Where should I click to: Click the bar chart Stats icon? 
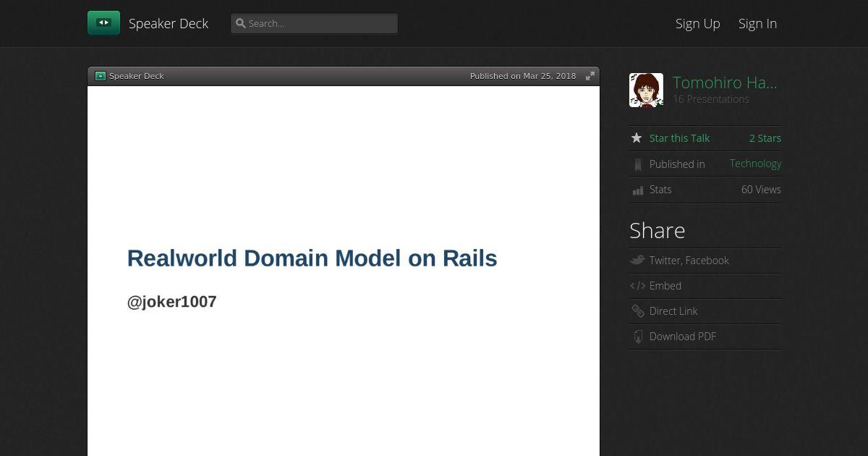point(637,190)
